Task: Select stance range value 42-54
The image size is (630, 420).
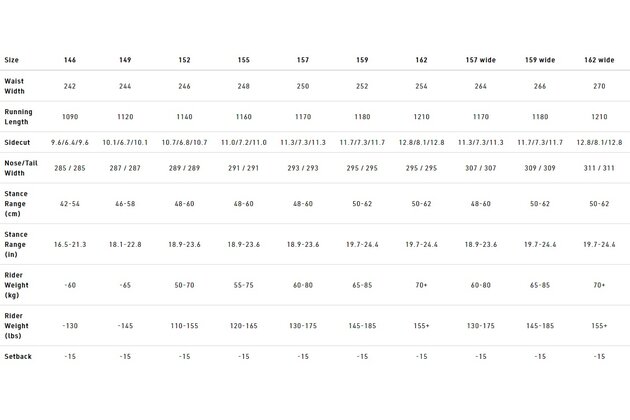Action: 70,204
